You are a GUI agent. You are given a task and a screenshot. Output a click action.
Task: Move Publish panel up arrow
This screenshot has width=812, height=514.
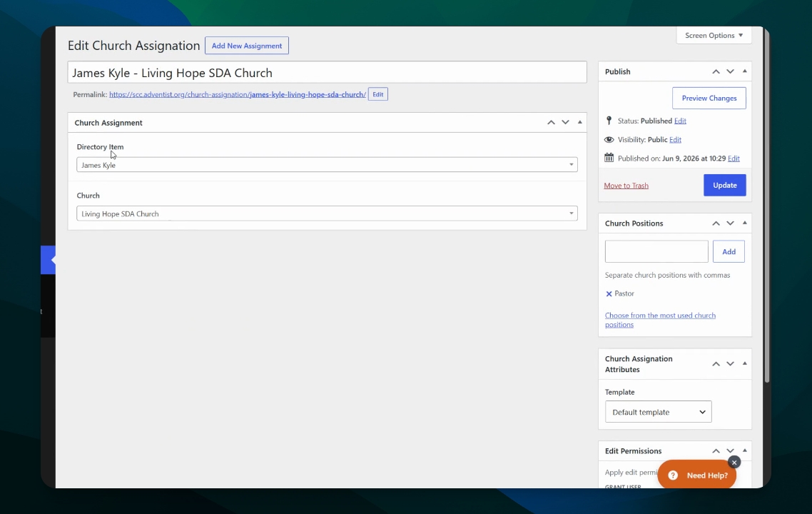click(716, 71)
